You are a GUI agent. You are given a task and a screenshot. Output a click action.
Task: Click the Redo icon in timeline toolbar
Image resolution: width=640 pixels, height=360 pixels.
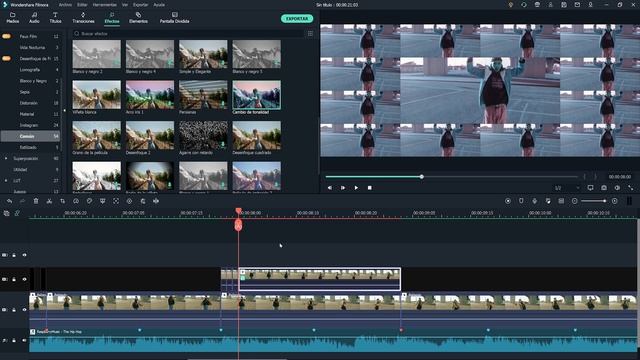click(22, 201)
